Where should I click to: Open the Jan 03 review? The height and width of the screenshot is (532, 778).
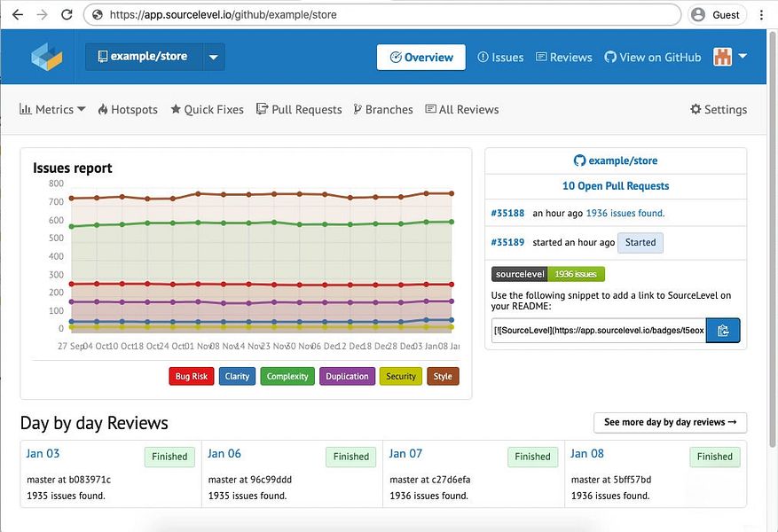click(x=43, y=454)
